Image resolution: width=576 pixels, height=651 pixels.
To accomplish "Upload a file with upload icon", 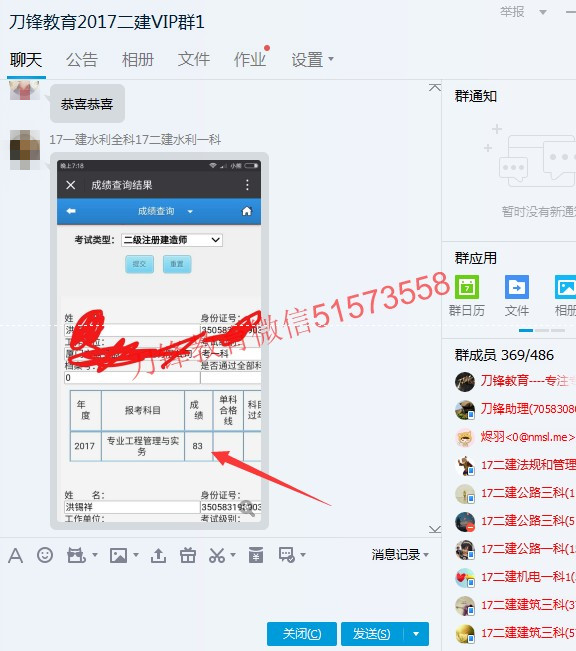I will [158, 555].
